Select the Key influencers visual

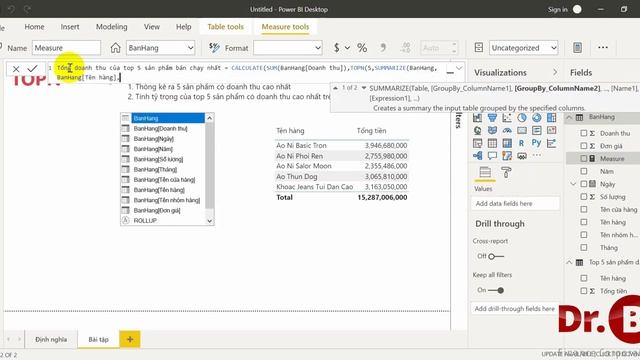(x=551, y=143)
